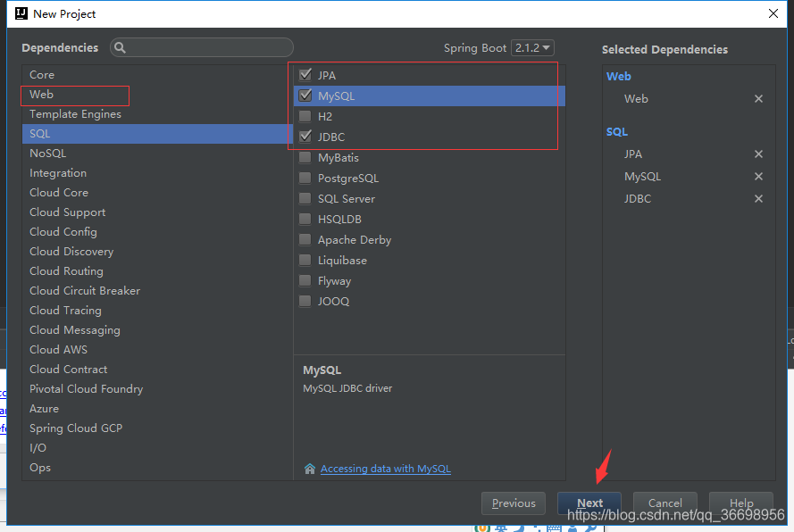The image size is (794, 532).
Task: Enable the Liquibase checkbox
Action: [305, 260]
